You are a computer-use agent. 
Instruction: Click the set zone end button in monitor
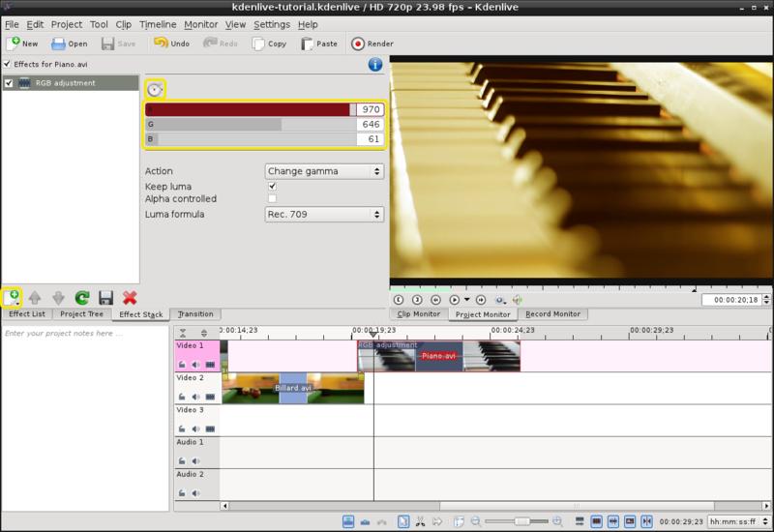click(417, 300)
